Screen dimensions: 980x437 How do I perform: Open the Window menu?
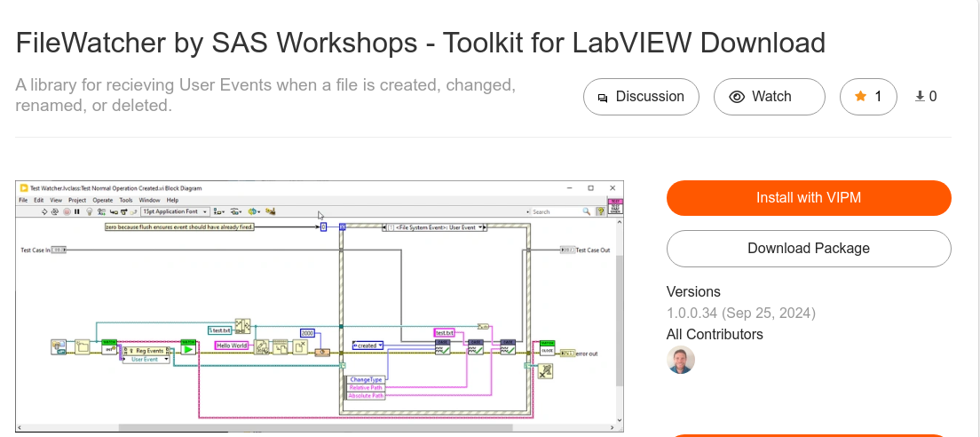pyautogui.click(x=149, y=200)
